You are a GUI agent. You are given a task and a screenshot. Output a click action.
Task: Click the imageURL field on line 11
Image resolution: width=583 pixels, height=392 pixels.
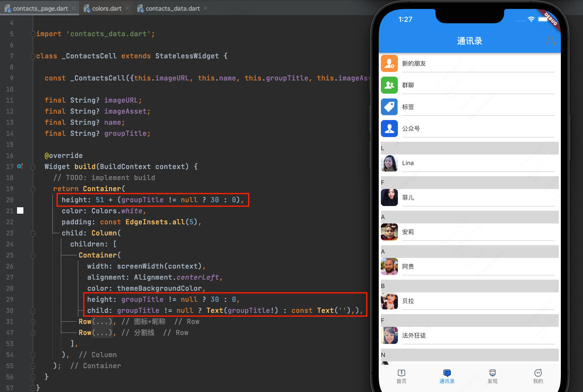click(121, 100)
